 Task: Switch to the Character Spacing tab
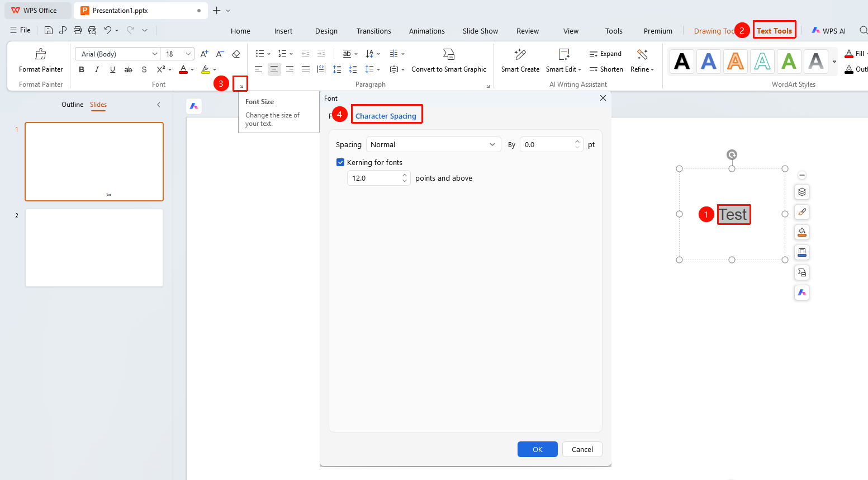pos(386,116)
